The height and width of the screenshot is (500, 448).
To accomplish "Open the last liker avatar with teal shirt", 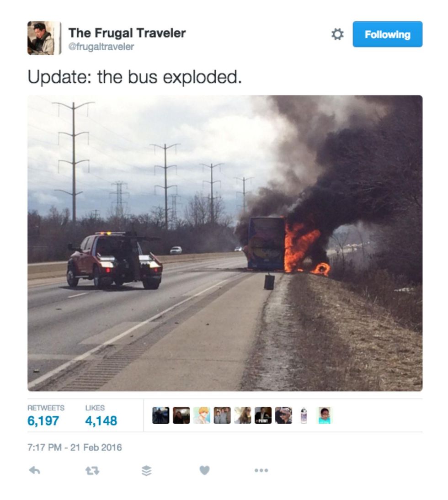I will pos(325,415).
